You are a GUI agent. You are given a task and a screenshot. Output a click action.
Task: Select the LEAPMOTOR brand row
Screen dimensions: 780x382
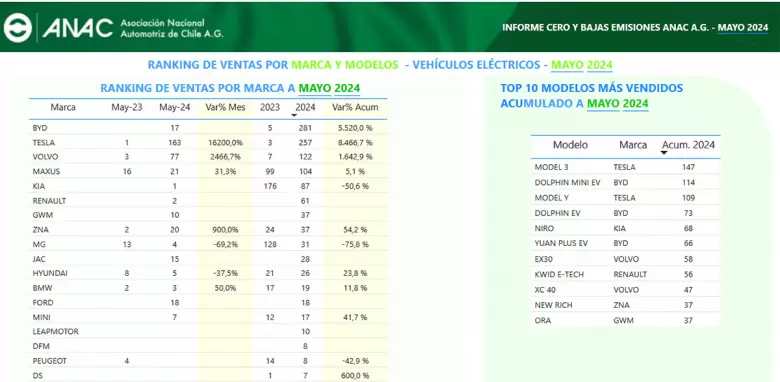(x=208, y=331)
